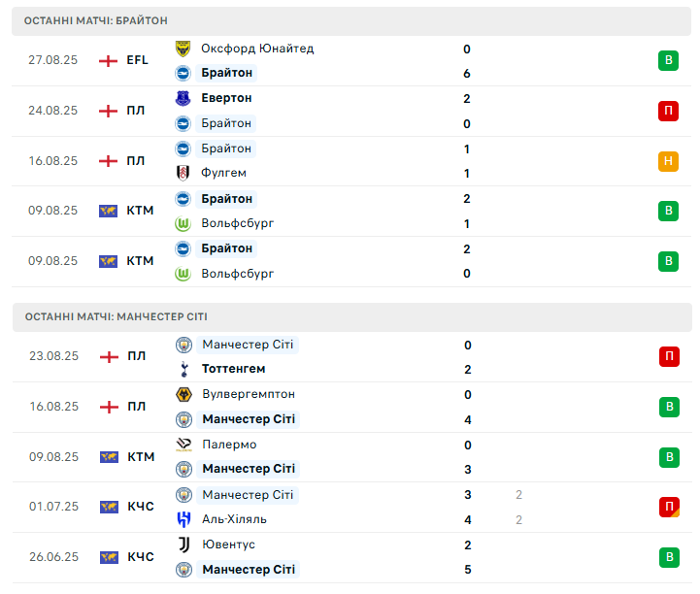The image size is (700, 594).
Task: Click Wolfsburg logo in 2-1 match
Action: pos(183,223)
